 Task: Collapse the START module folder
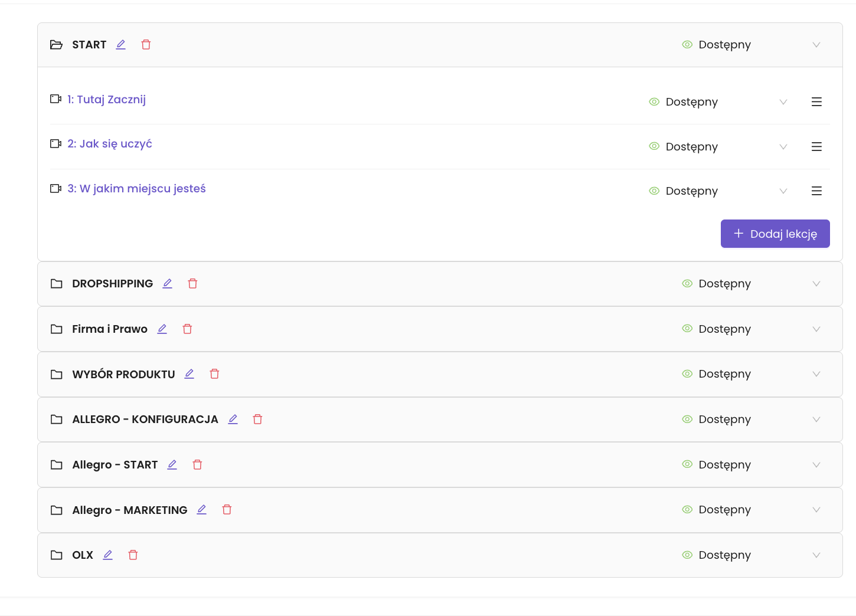57,45
